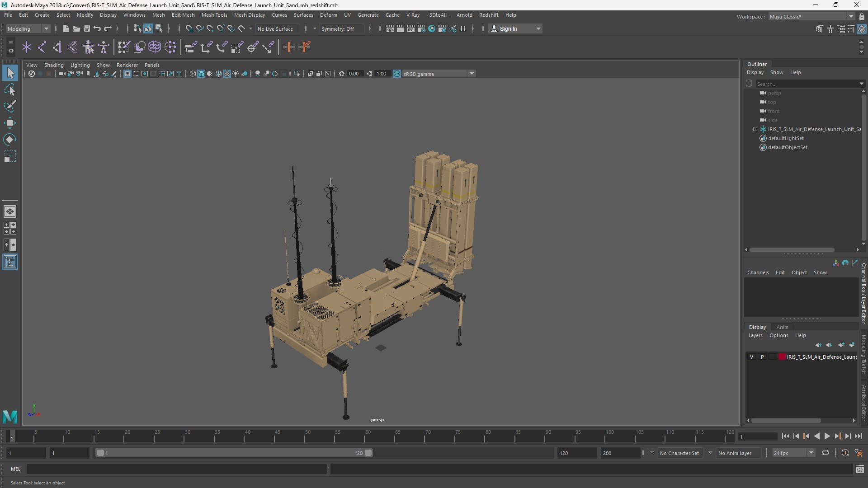The width and height of the screenshot is (868, 488).
Task: Choose the Rotate tool in toolbox
Action: (x=10, y=140)
